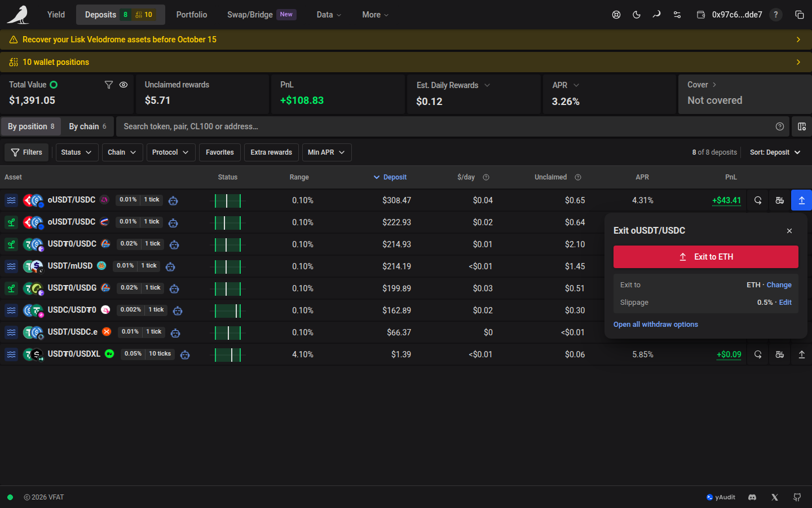Toggle value visibility eye in Total Value card

(123, 85)
